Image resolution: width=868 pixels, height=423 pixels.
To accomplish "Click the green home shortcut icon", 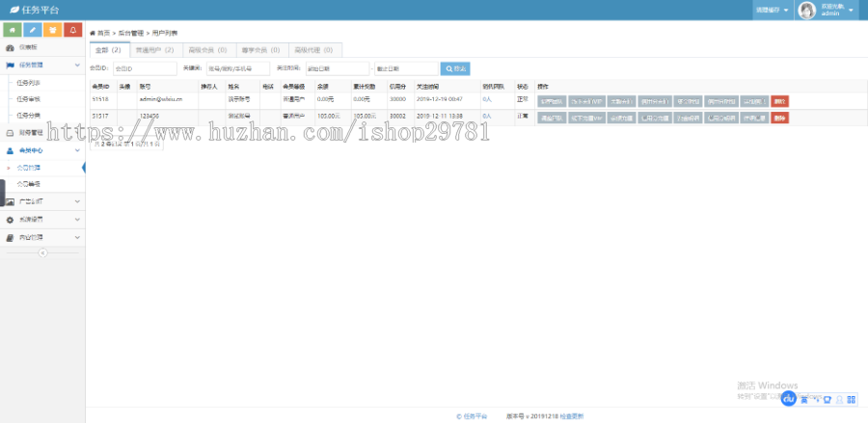I will 13,29.
